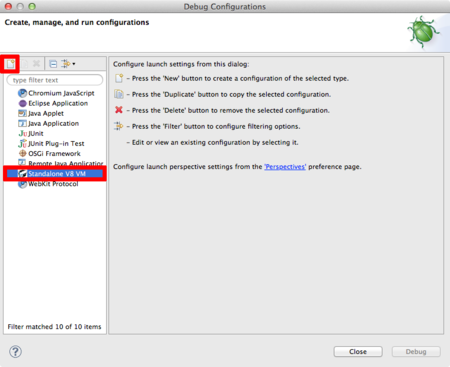This screenshot has width=450, height=367.
Task: Click the 'Press the Filter button' instruction text
Action: [x=216, y=126]
